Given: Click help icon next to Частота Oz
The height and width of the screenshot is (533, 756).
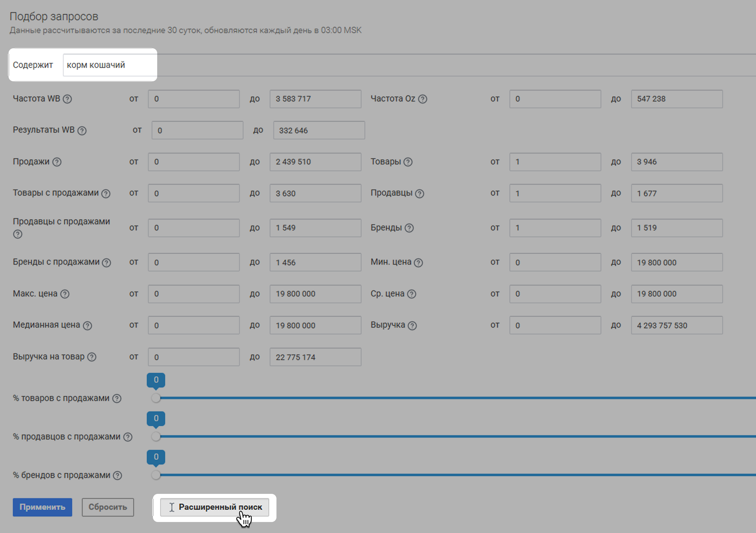Looking at the screenshot, I should click(x=422, y=99).
